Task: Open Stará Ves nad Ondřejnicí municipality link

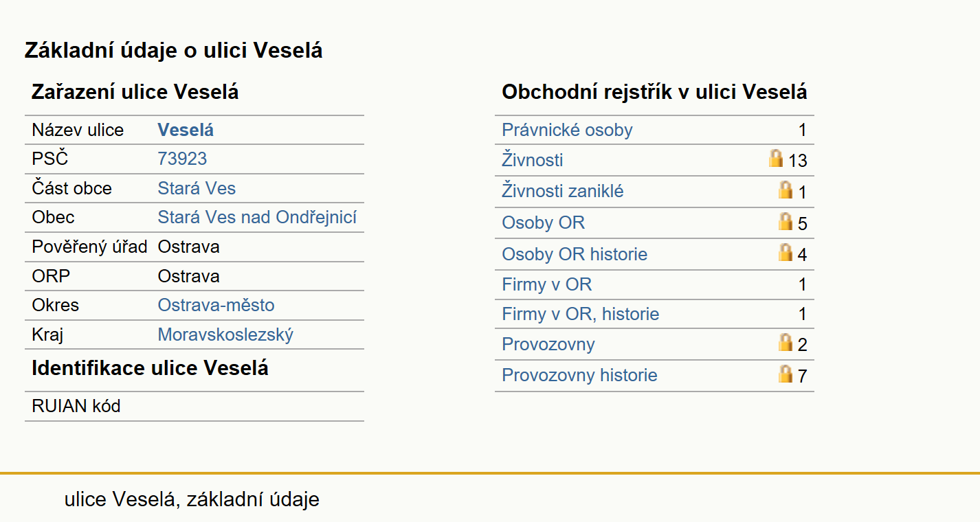Action: [257, 217]
